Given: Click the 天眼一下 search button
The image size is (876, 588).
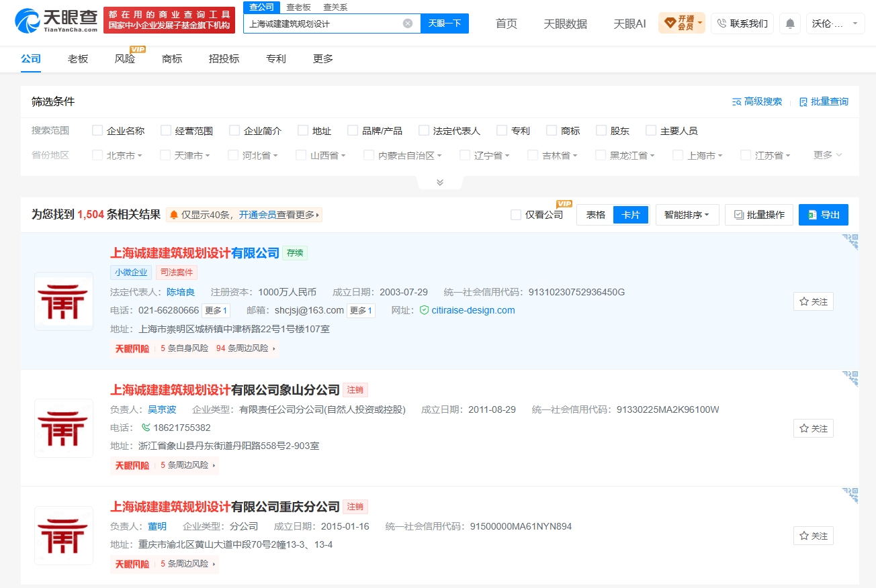Looking at the screenshot, I should (445, 23).
